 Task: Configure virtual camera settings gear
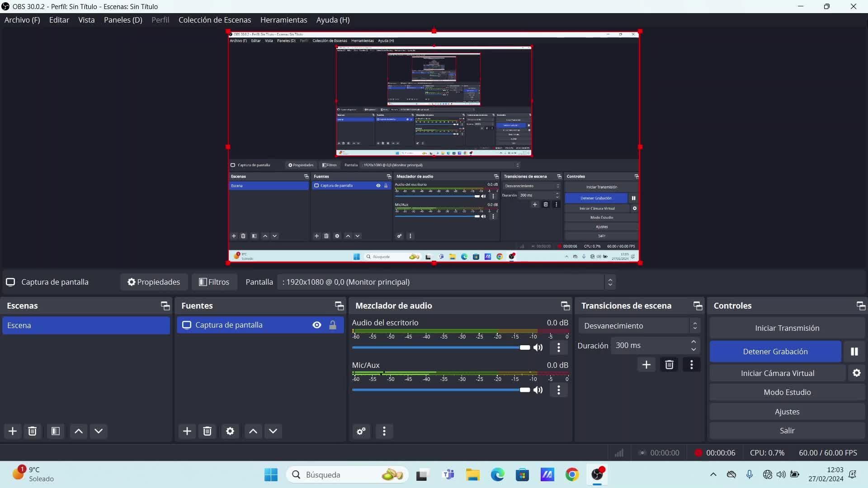(856, 373)
